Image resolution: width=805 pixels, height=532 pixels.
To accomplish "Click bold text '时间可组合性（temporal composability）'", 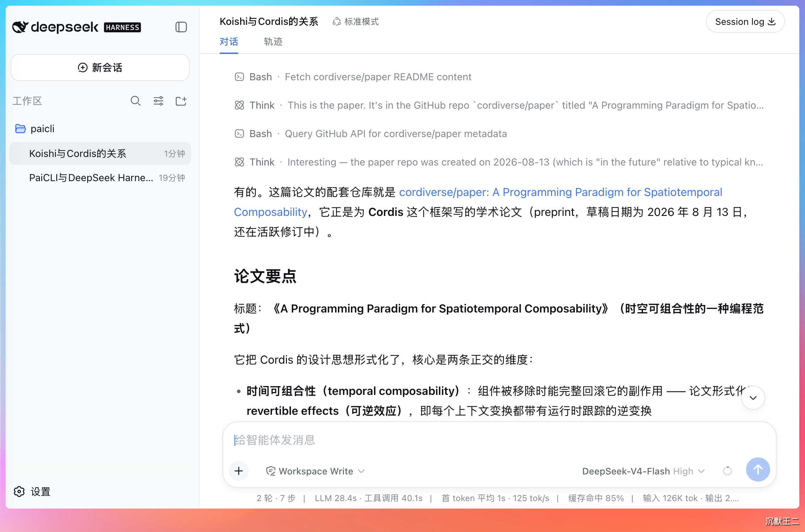I will click(x=355, y=391).
